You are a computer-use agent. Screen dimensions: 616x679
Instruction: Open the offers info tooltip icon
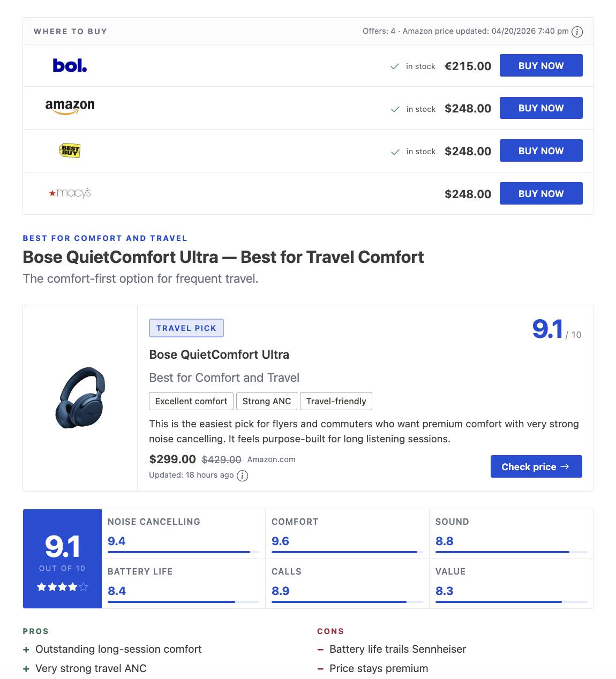[x=577, y=31]
